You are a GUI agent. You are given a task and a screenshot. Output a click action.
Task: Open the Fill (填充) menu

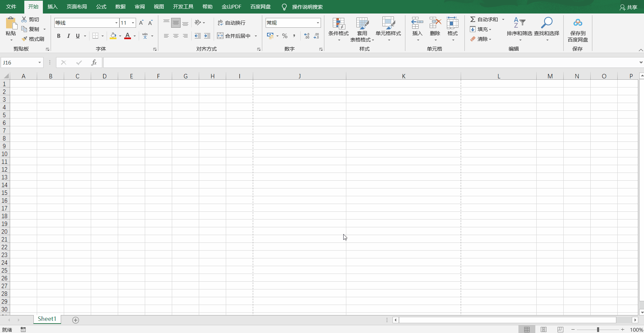(481, 29)
